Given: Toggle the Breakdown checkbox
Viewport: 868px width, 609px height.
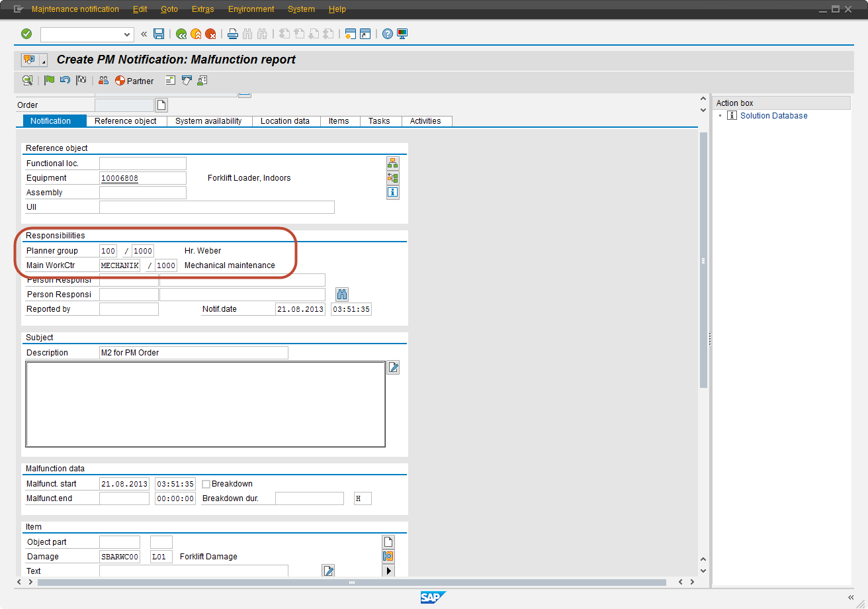Looking at the screenshot, I should pyautogui.click(x=206, y=484).
